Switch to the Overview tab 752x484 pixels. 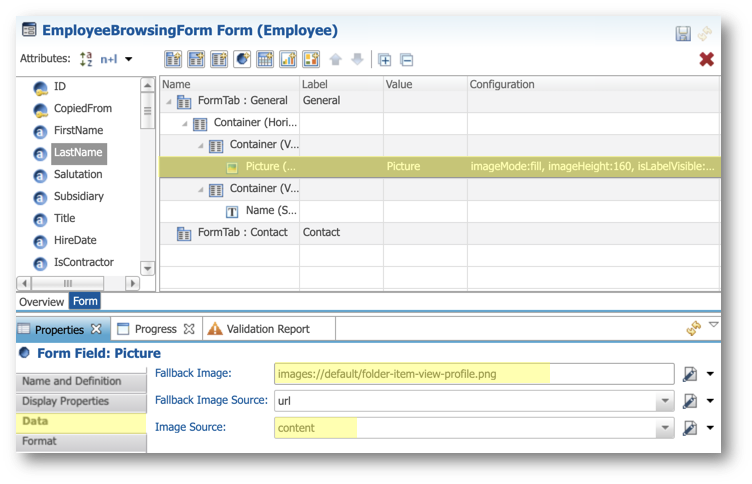coord(41,301)
